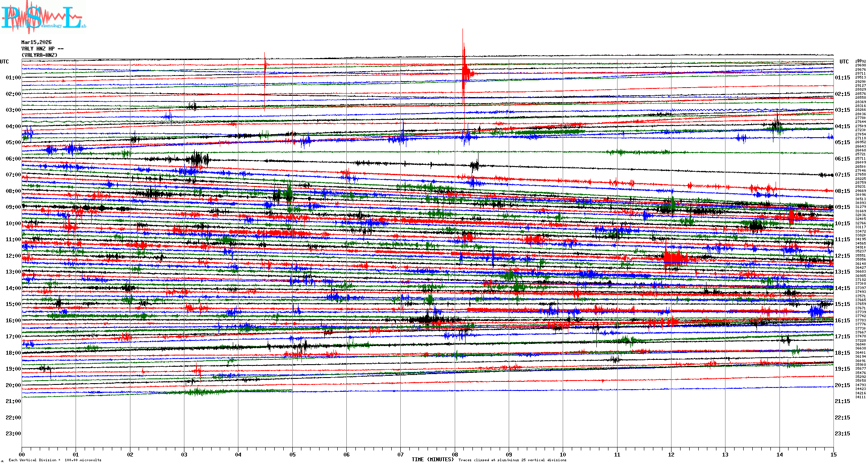Image resolution: width=868 pixels, height=466 pixels.
Task: Click minute 10 tick on bottom axis
Action: (563, 454)
